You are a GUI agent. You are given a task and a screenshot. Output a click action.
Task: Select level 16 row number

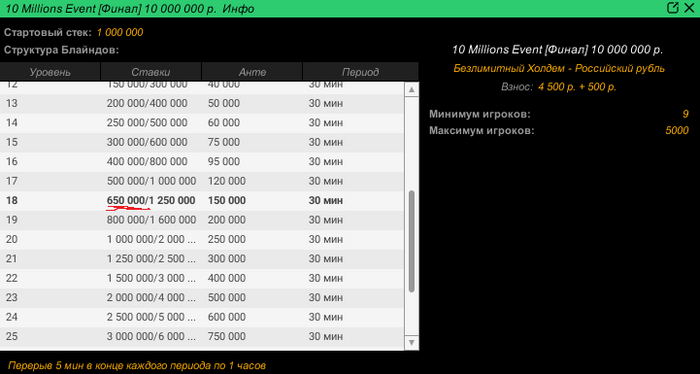[12, 162]
